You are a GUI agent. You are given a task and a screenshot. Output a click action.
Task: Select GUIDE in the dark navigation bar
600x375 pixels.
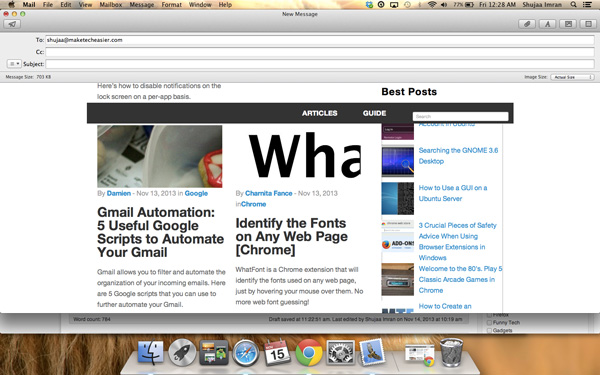[374, 113]
